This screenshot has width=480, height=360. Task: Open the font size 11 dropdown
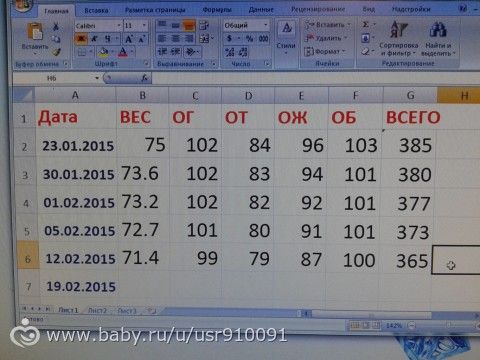tap(135, 26)
